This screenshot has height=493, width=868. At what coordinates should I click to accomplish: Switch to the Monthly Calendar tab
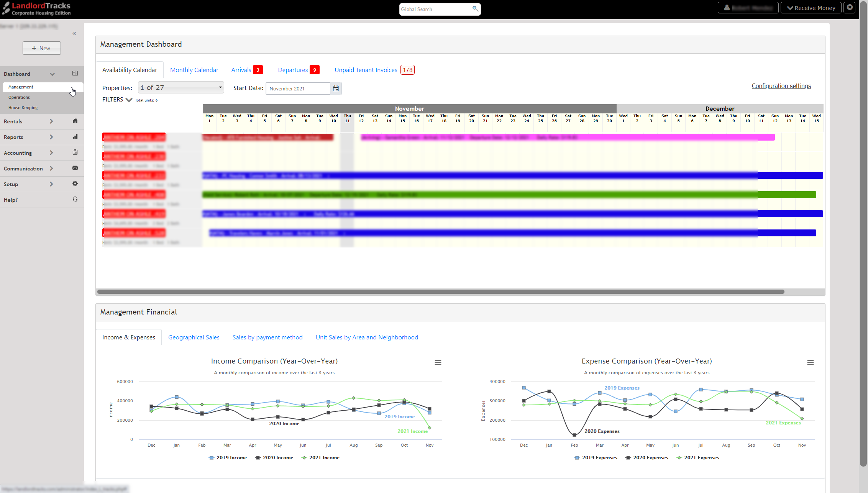point(194,70)
